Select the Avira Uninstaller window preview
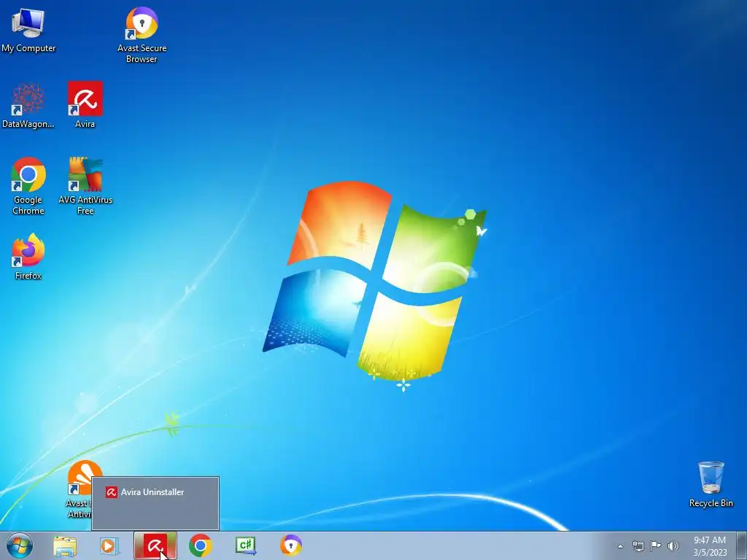 coord(155,503)
